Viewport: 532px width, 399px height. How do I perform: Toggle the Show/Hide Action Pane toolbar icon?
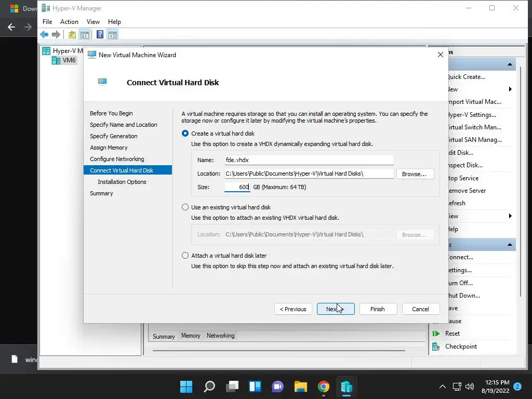point(113,34)
